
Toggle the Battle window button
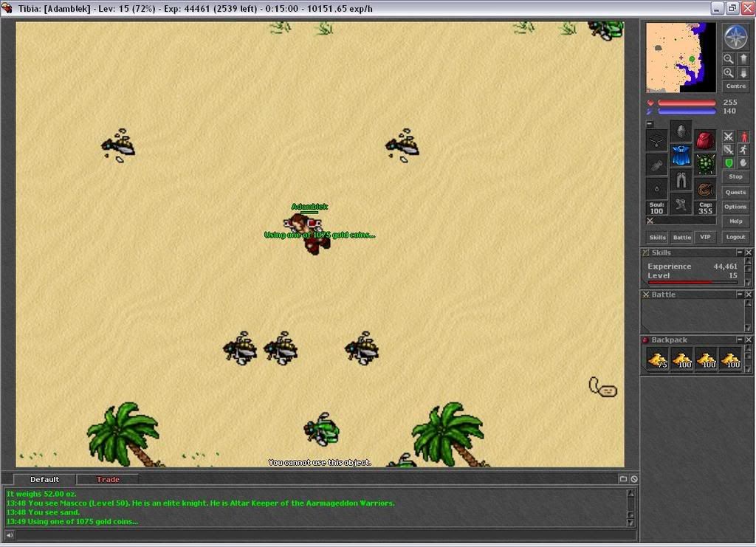[681, 237]
